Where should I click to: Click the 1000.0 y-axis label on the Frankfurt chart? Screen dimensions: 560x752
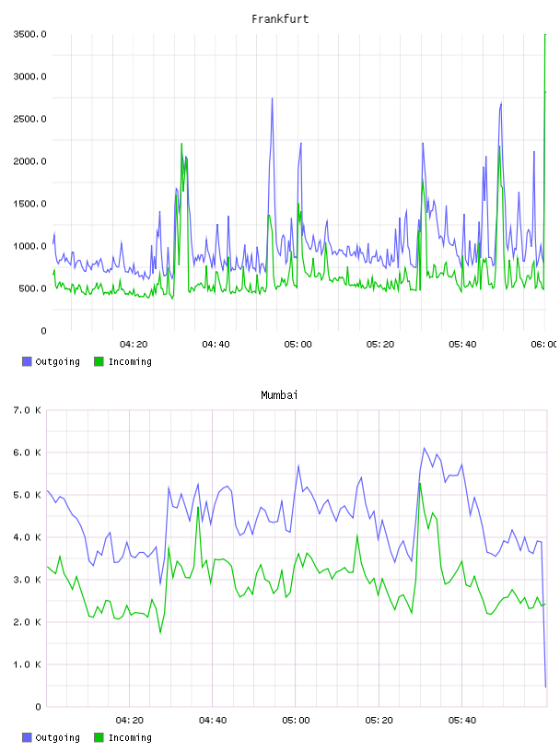click(x=29, y=246)
